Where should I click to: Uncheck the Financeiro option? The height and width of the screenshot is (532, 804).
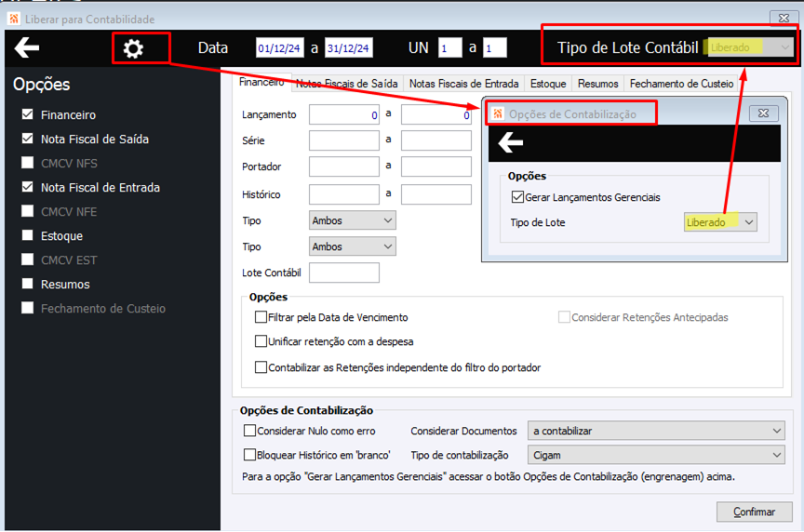click(x=28, y=114)
